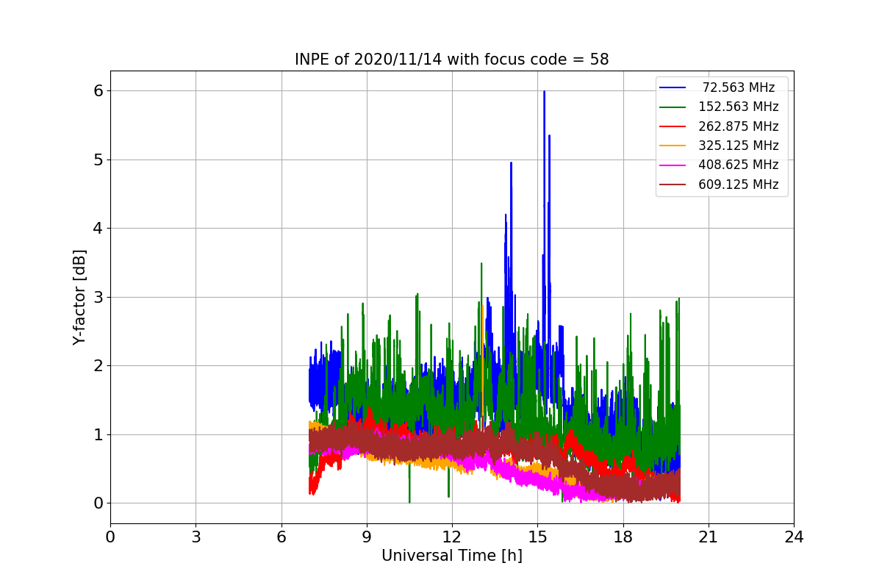This screenshot has width=882, height=588.
Task: Select the 408.625 MHz legend label
Action: click(739, 165)
